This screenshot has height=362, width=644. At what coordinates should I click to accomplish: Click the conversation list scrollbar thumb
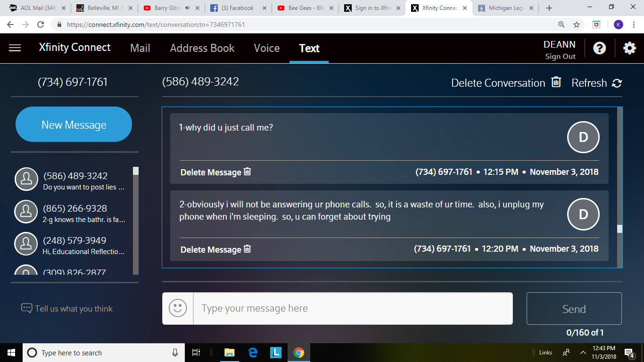(136, 171)
